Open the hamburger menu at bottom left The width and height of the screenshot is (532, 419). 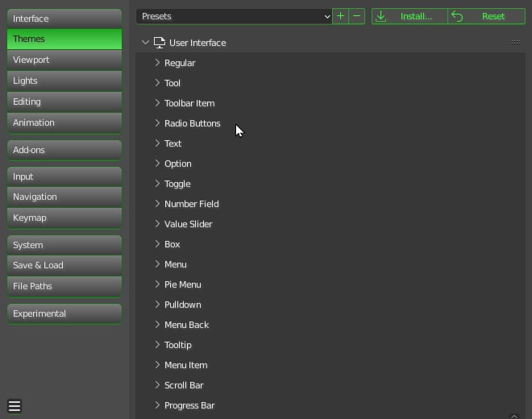coord(15,406)
